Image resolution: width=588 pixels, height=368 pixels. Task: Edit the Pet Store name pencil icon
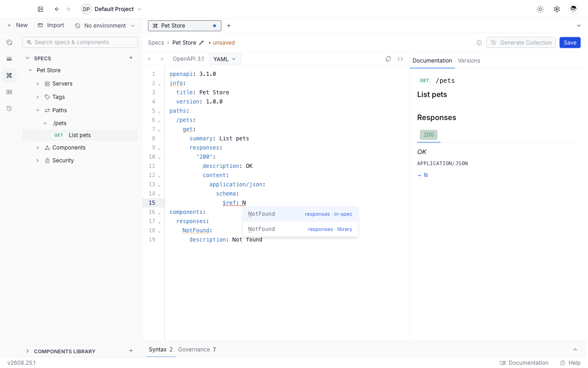[201, 43]
